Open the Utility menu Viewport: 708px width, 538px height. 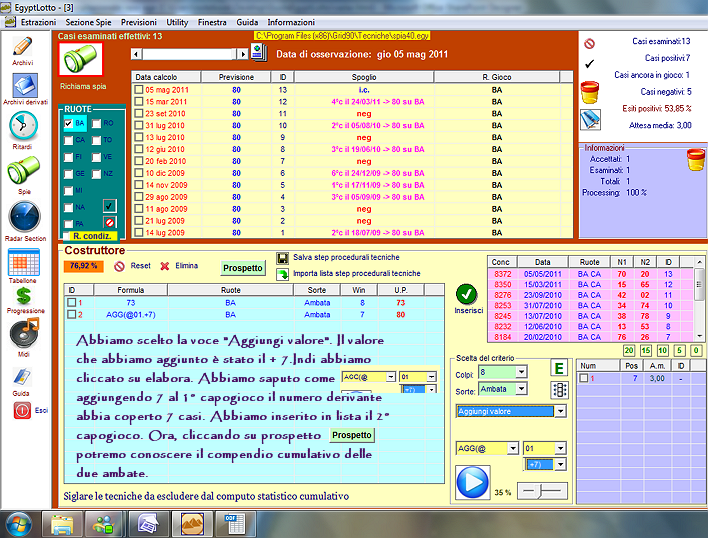pyautogui.click(x=177, y=22)
